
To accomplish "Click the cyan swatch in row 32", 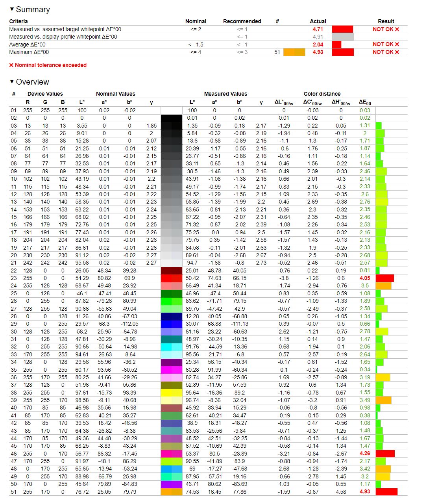I will click(x=172, y=346).
